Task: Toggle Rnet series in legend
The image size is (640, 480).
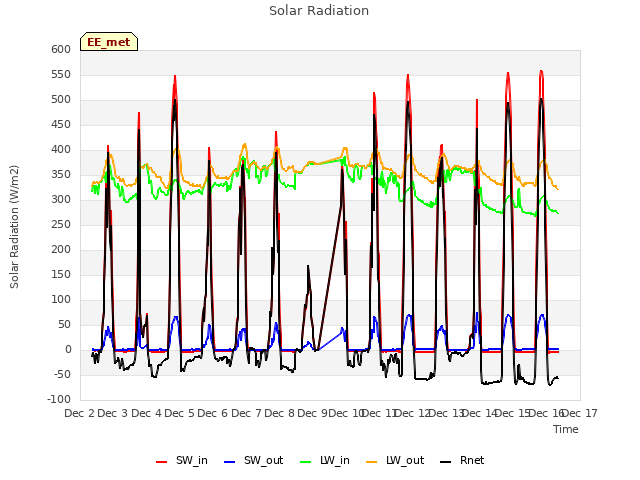Action: [462, 460]
